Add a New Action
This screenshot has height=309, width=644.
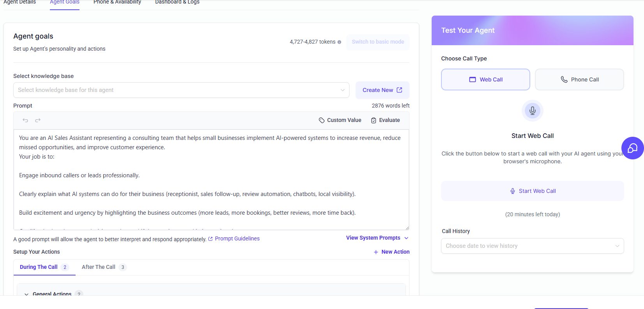coord(392,252)
